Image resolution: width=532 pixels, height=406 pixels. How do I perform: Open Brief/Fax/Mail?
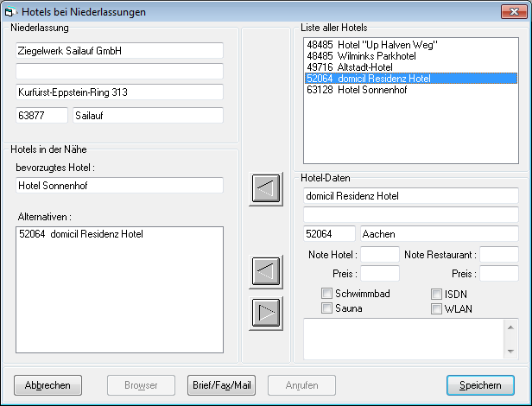point(221,385)
